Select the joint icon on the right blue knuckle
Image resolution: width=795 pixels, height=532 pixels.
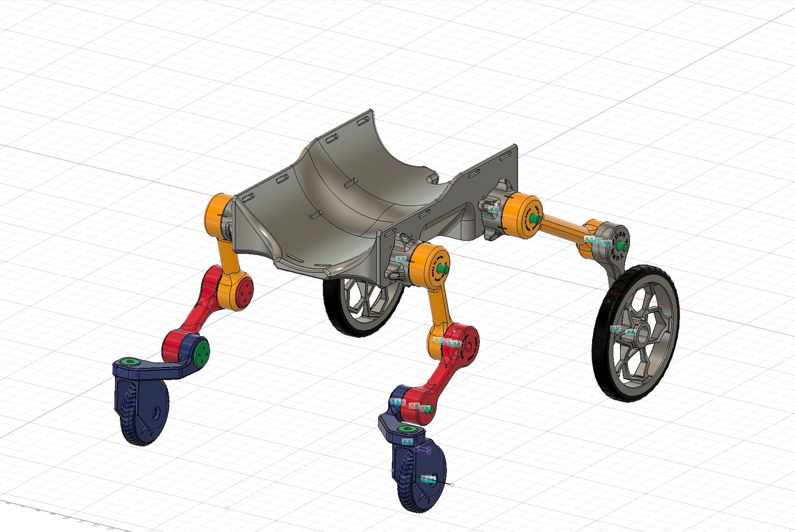click(397, 403)
